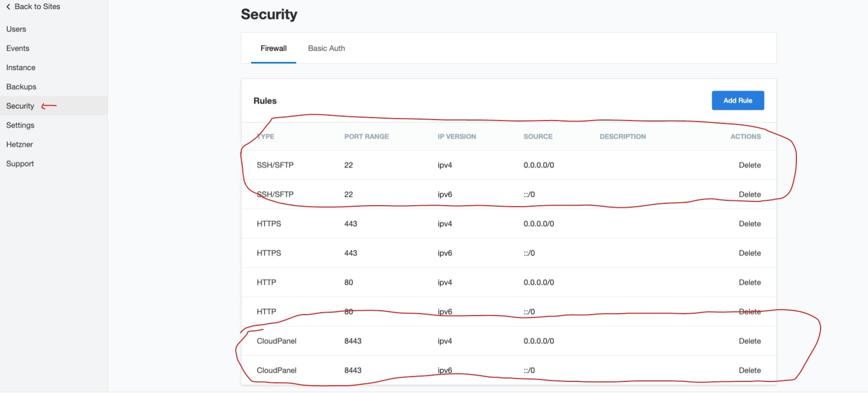This screenshot has width=868, height=393.
Task: Open the Users sidebar page
Action: [16, 29]
